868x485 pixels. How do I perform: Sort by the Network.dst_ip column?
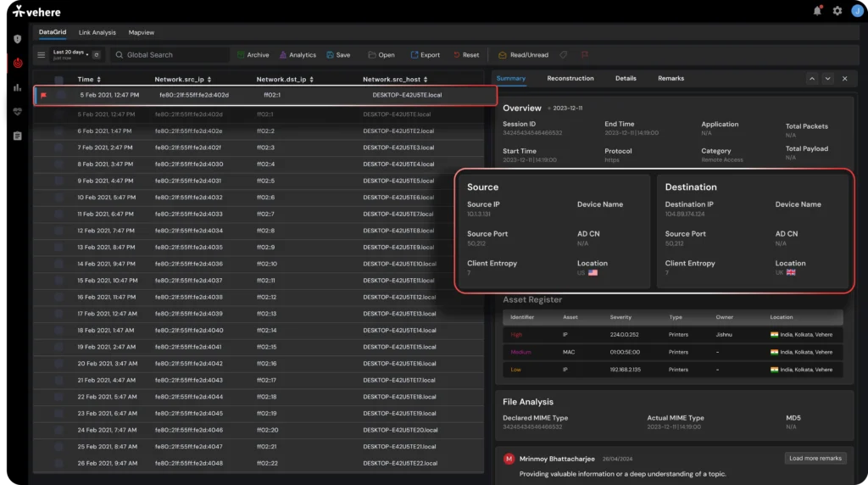point(285,80)
